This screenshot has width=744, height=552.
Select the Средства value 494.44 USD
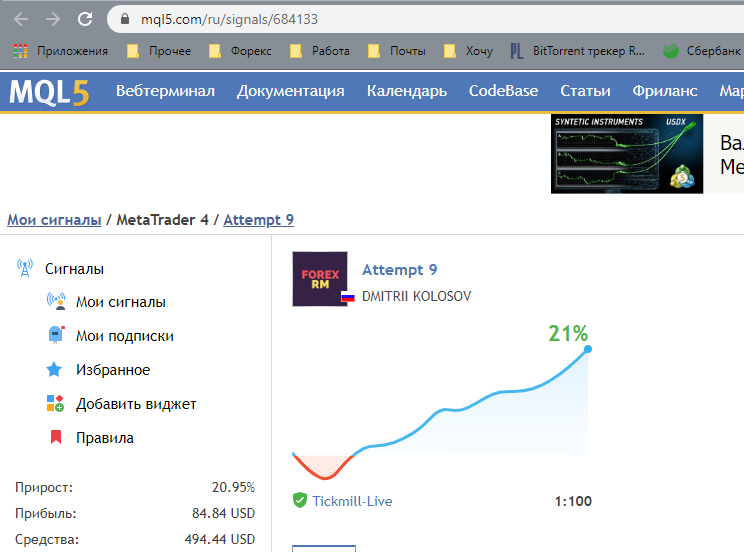pos(220,540)
